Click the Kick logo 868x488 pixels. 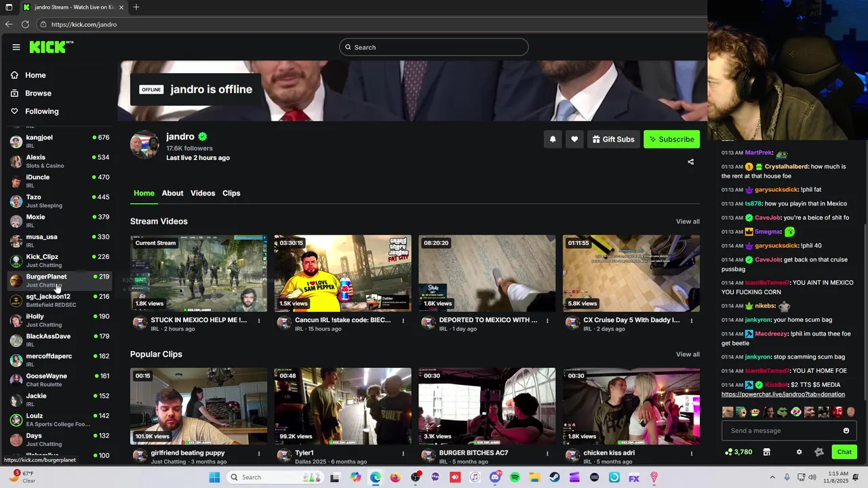point(51,47)
